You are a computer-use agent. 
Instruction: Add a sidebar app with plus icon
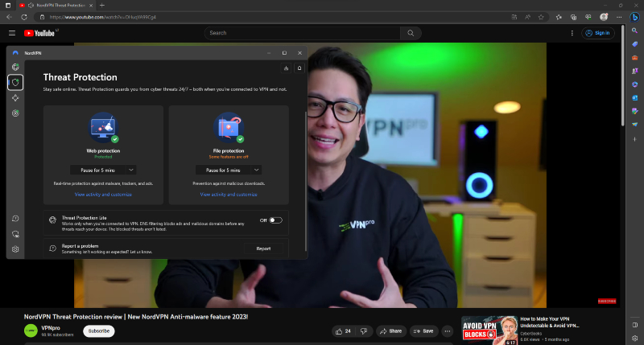coord(635,139)
